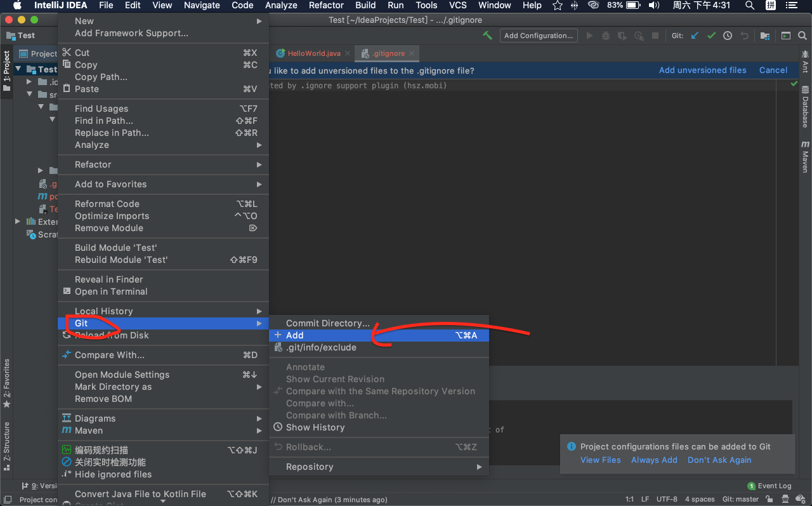The height and width of the screenshot is (506, 812).
Task: Click the Add Configuration... button
Action: tap(539, 36)
